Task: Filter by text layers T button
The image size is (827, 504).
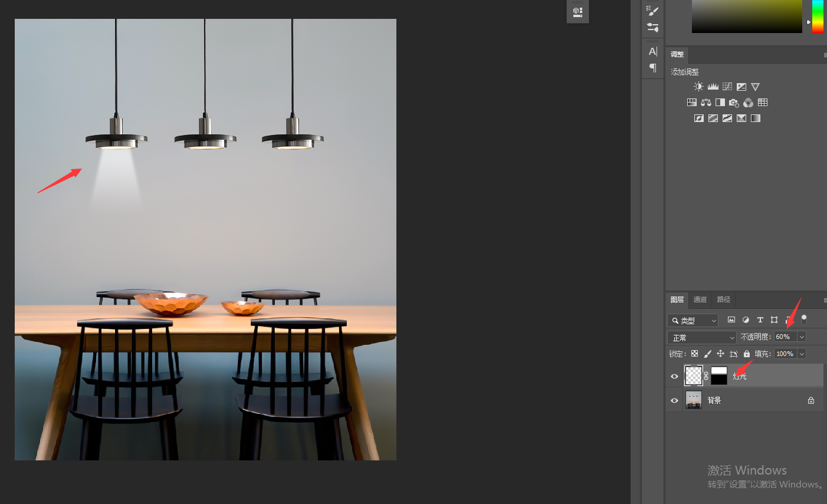Action: point(760,319)
